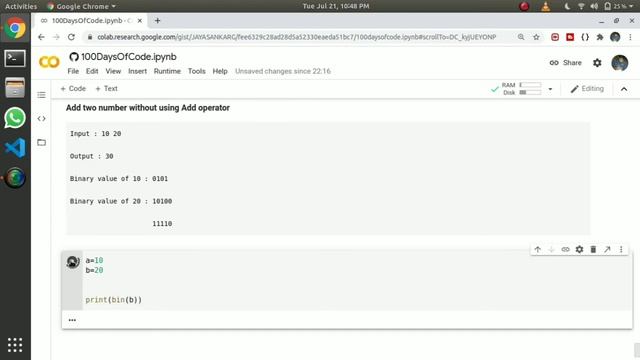Screen dimensions: 640x360
Task: Select the 100DaysOfCode.ipynb browser tab
Action: pos(91,20)
